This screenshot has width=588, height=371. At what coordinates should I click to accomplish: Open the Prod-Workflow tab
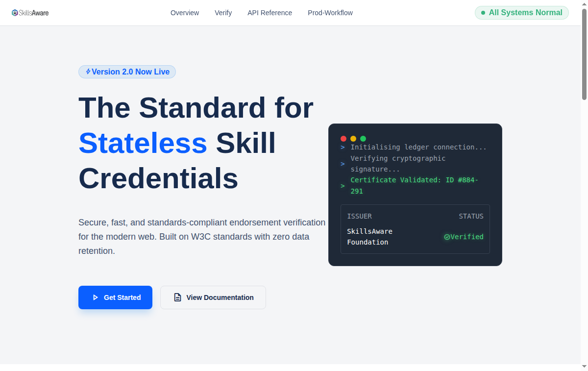tap(330, 13)
